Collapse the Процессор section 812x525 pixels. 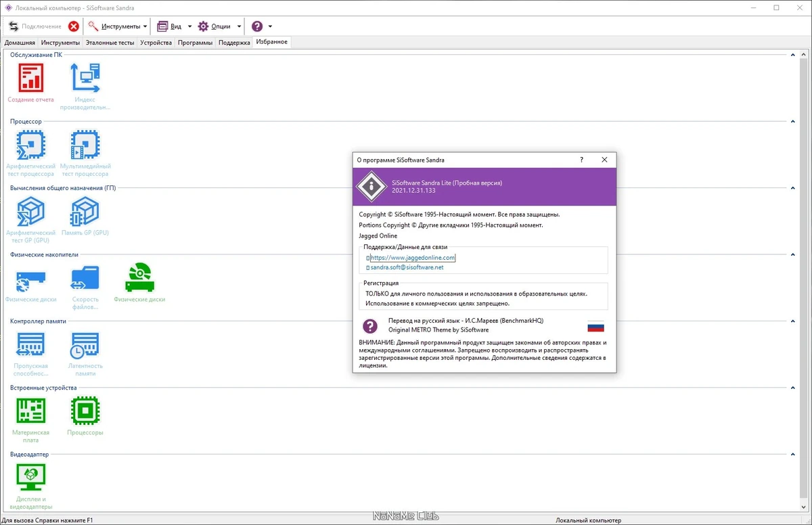(792, 122)
